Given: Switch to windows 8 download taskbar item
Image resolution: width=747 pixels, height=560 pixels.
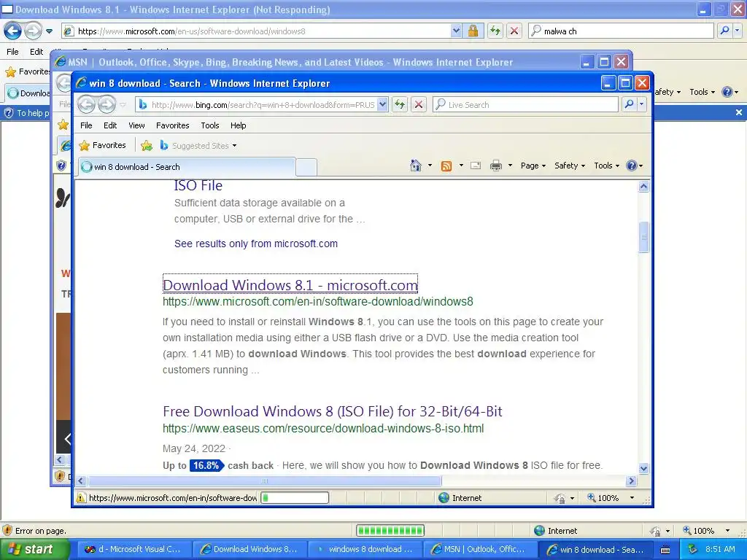Looking at the screenshot, I should pyautogui.click(x=364, y=549).
